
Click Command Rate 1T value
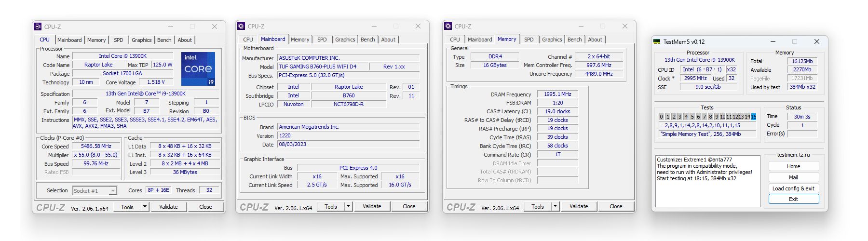[x=557, y=155]
